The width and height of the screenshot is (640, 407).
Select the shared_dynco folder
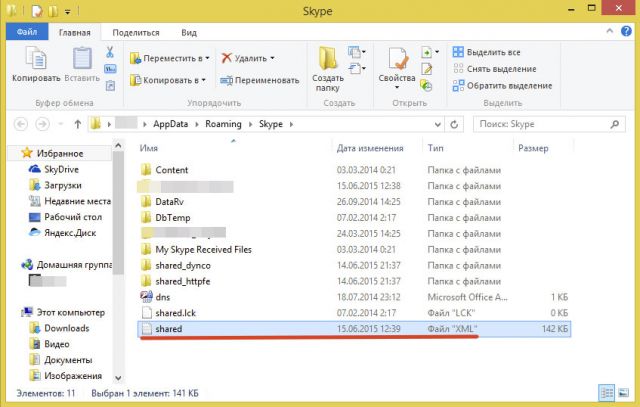pos(176,265)
